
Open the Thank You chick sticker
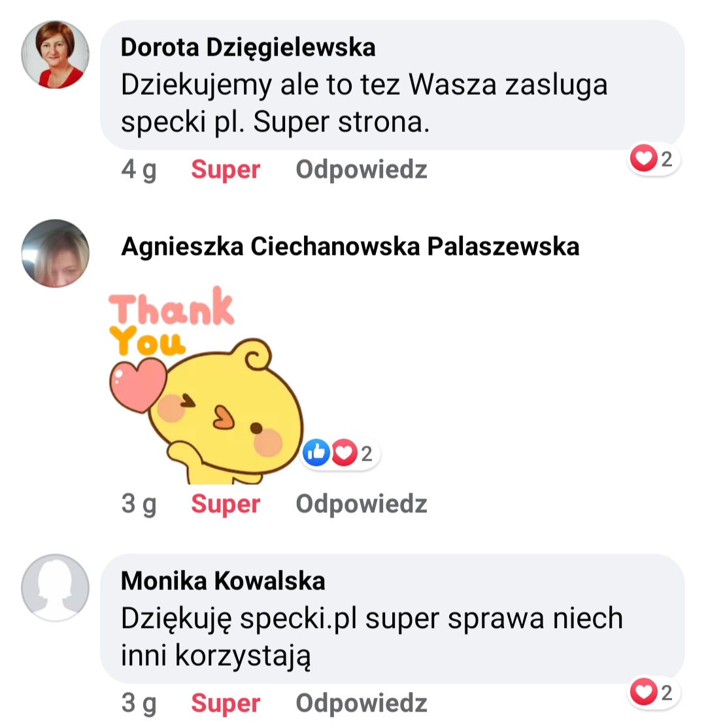[206, 385]
